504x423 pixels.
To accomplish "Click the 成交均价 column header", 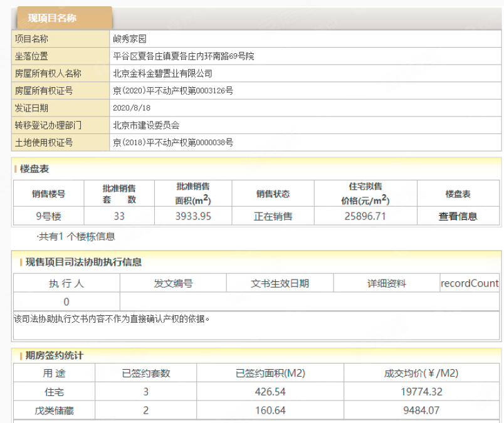I will click(421, 373).
